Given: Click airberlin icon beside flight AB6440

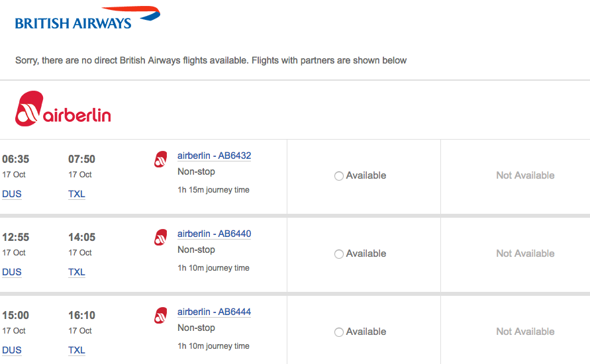Looking at the screenshot, I should click(160, 237).
